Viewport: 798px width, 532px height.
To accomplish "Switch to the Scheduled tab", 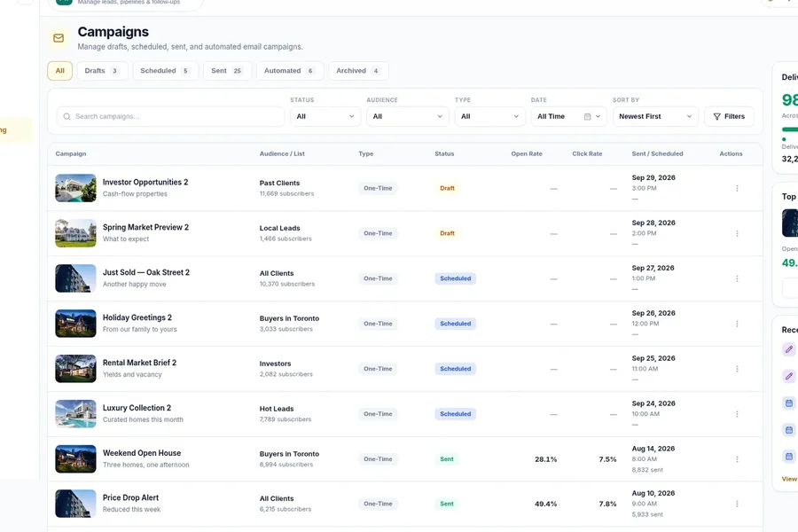I will pyautogui.click(x=165, y=71).
